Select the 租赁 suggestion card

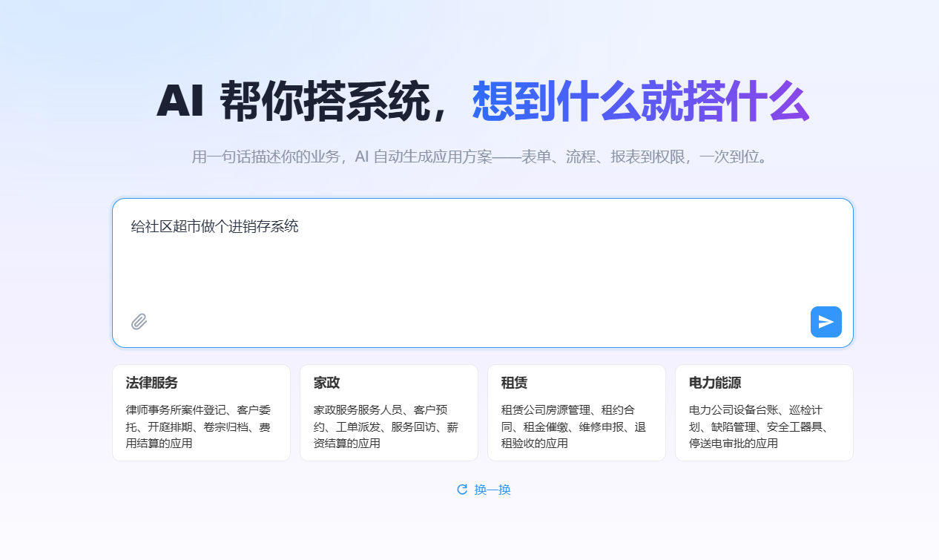(x=576, y=413)
